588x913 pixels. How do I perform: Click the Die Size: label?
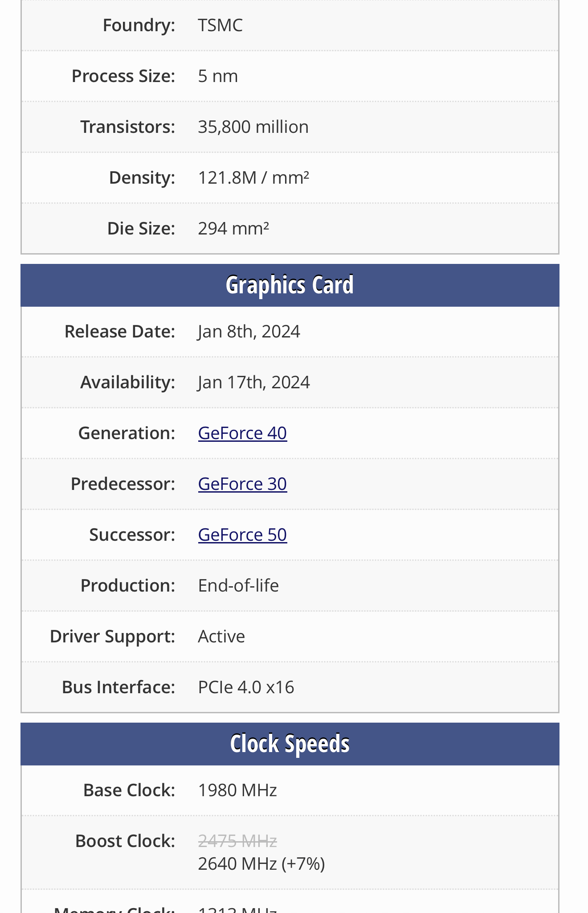[x=141, y=229]
